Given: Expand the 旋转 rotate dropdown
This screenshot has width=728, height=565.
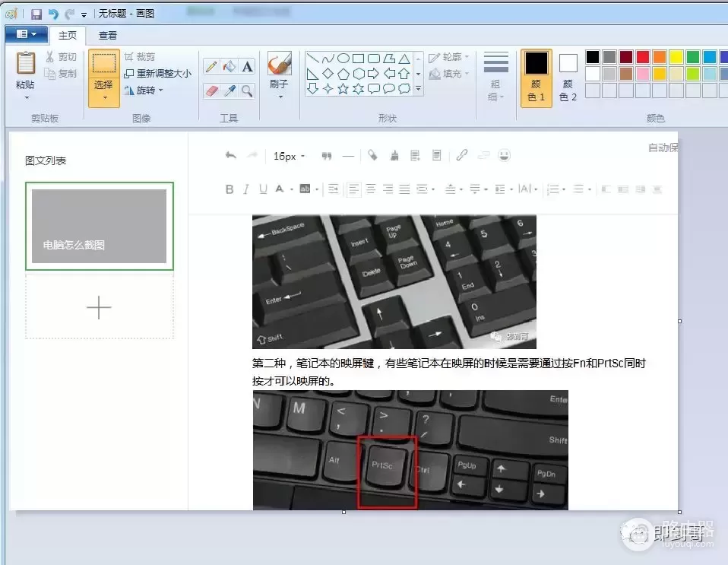Looking at the screenshot, I should 144,90.
